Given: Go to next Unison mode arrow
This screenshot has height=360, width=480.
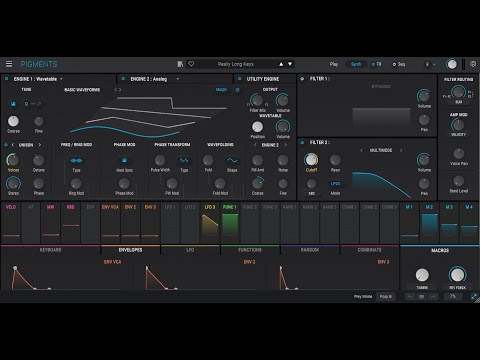Looking at the screenshot, I should pos(40,145).
